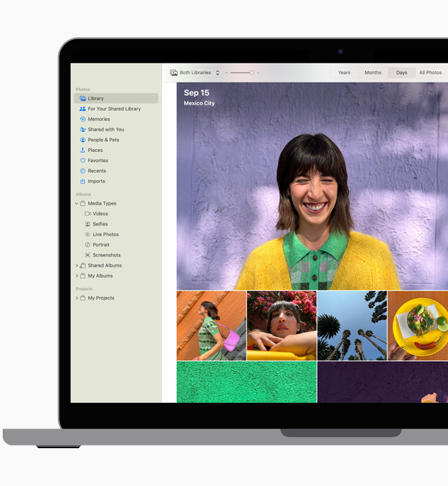Screen dimensions: 448x486
Task: Select the Videos text label
Action: 101,214
